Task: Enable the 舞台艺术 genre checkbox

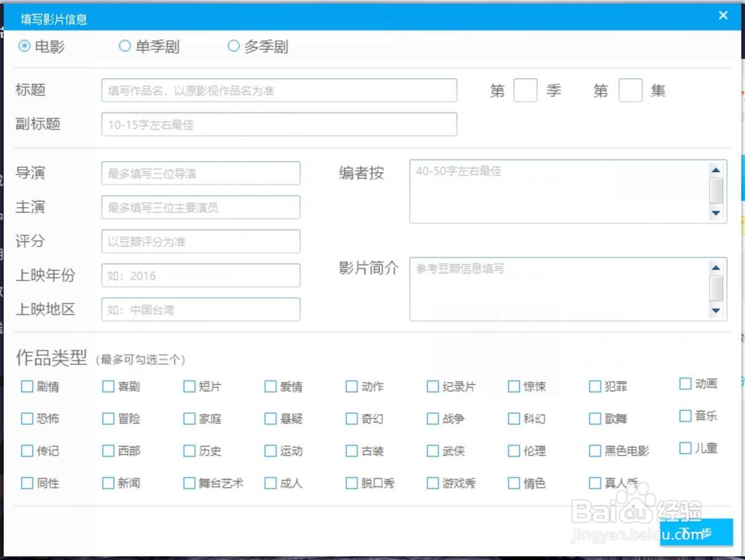Action: pyautogui.click(x=189, y=483)
